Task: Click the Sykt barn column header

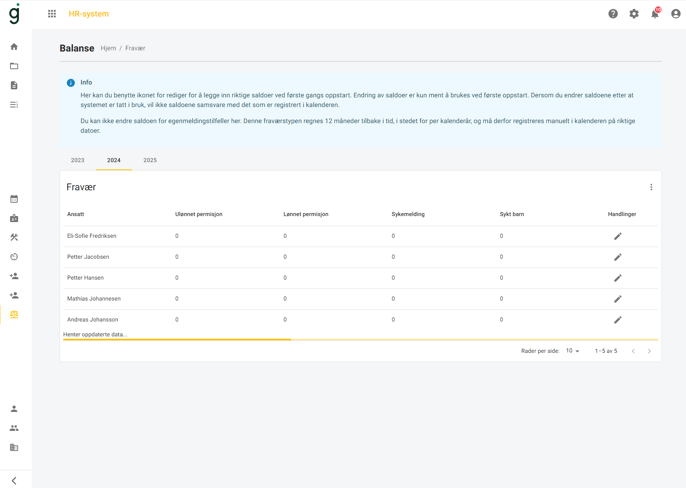Action: coord(512,214)
